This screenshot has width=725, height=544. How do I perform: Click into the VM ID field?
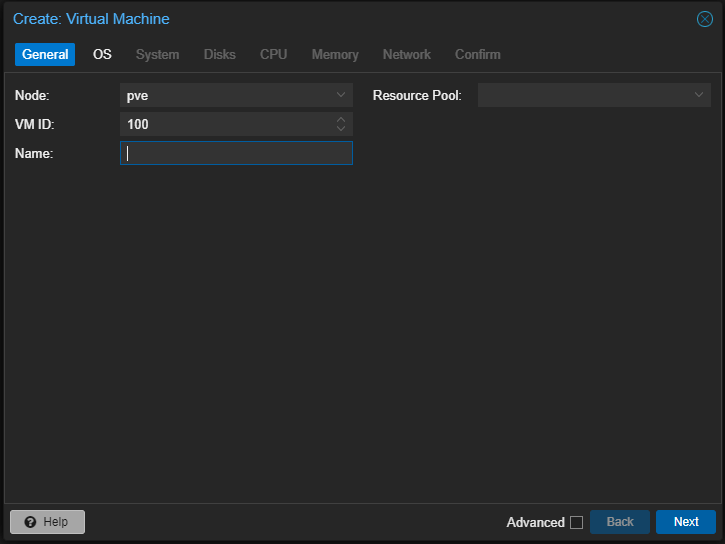(225, 124)
